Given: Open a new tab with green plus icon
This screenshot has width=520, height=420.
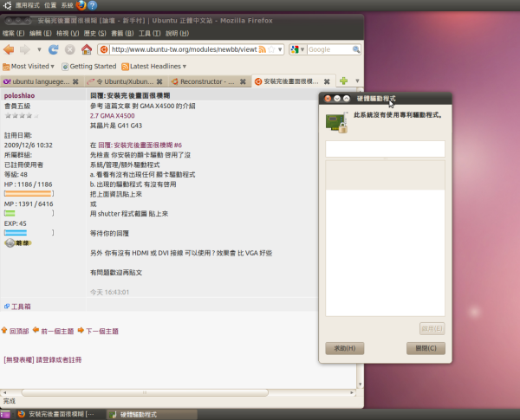Looking at the screenshot, I should 343,81.
